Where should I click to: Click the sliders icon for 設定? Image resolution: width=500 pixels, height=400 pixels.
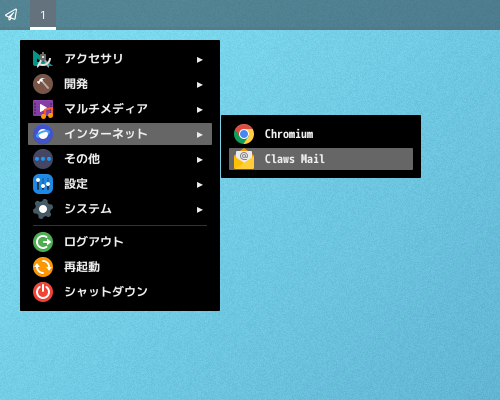tap(43, 184)
